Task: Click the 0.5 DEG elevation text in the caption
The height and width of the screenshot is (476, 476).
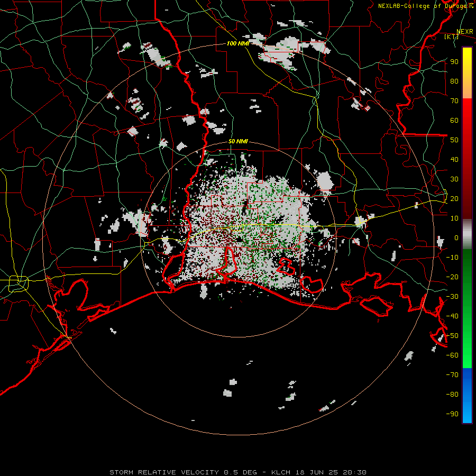Action: point(241,472)
